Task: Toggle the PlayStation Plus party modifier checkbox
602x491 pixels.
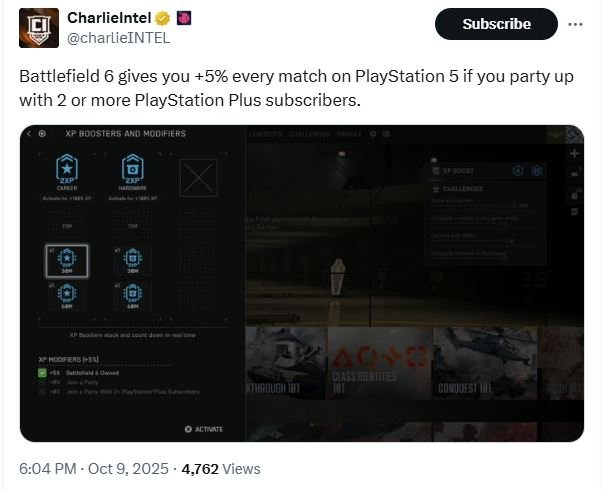Action: point(42,390)
